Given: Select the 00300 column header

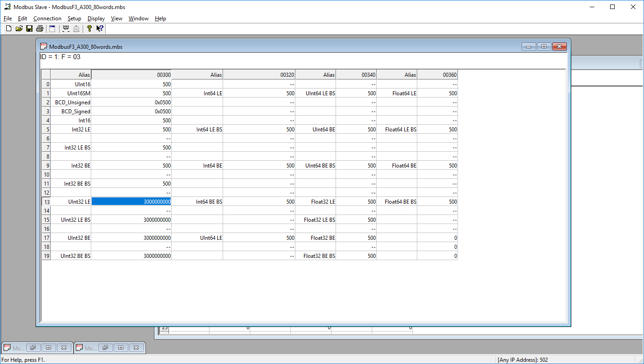Looking at the screenshot, I should 131,75.
